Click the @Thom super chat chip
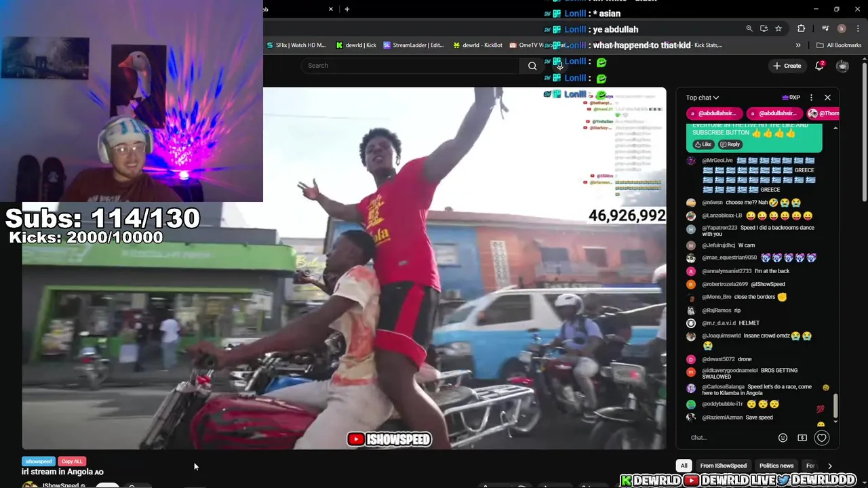This screenshot has width=868, height=488. (x=823, y=113)
